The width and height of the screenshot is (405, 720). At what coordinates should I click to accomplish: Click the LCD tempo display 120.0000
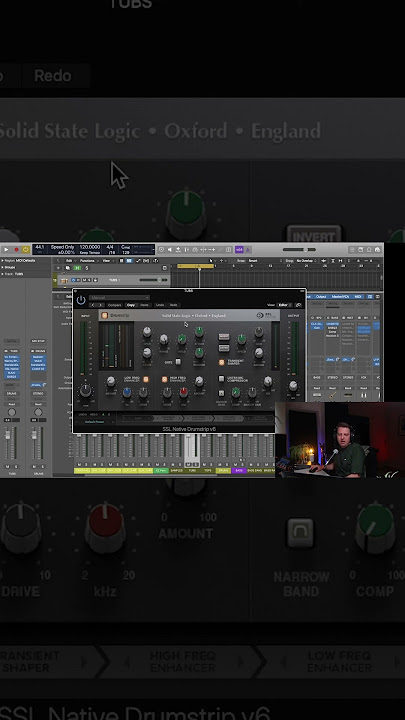[90, 248]
